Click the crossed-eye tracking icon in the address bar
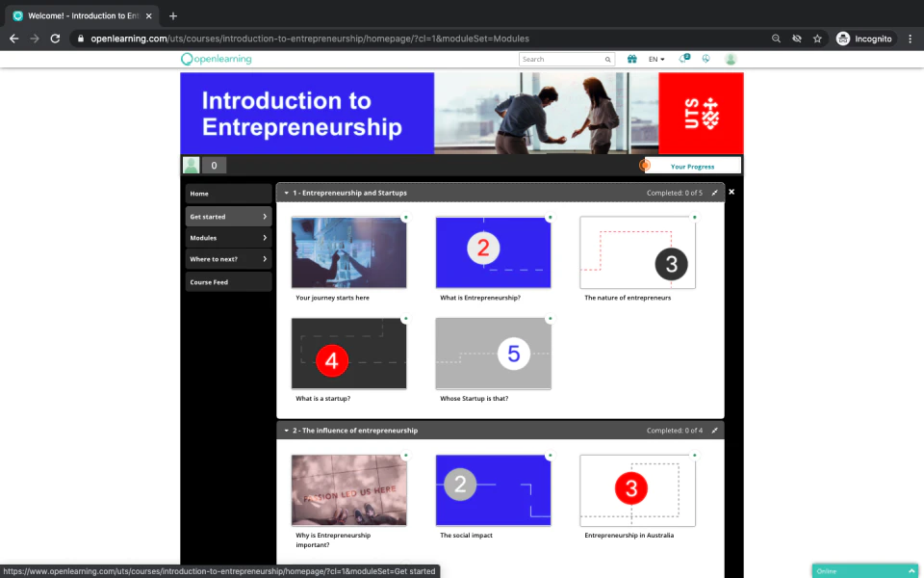This screenshot has height=578, width=924. tap(797, 39)
